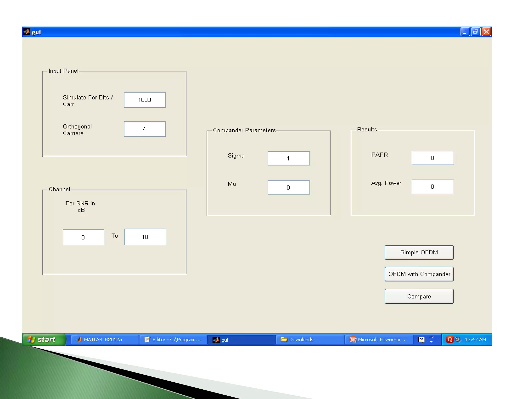Select the Mu input field

(x=288, y=188)
